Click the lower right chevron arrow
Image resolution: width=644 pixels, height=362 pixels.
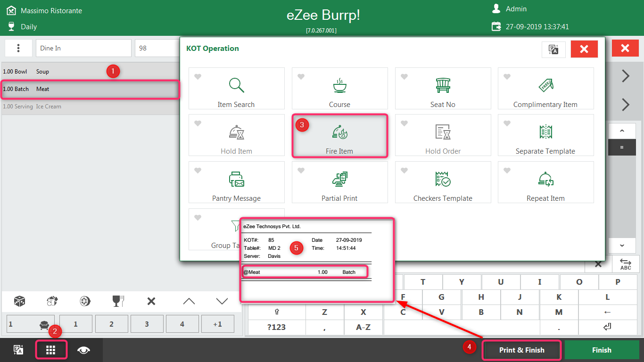[x=626, y=104]
